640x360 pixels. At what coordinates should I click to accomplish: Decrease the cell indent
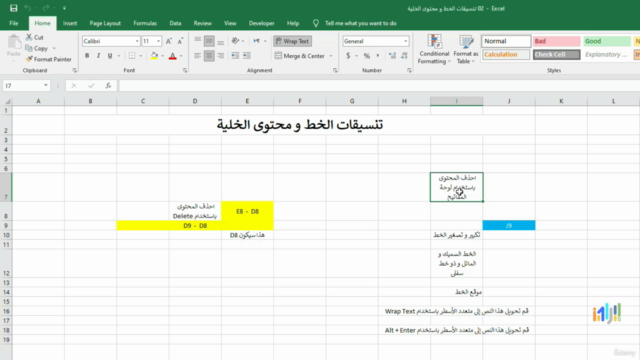(235, 56)
